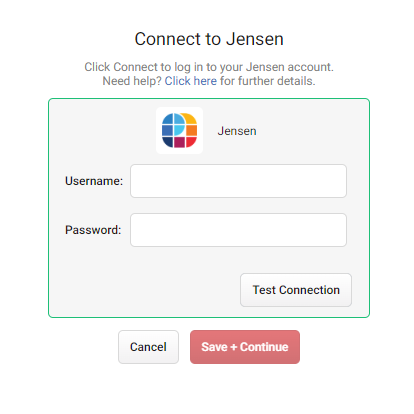Viewport: 414px width, 414px height.
Task: Cancel the Jensen connection dialog
Action: click(148, 347)
